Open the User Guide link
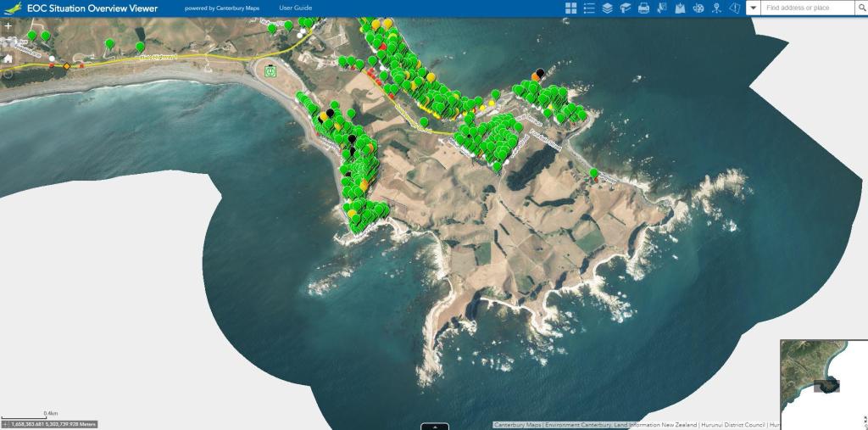Screen dimensions: 868x430 (295, 8)
